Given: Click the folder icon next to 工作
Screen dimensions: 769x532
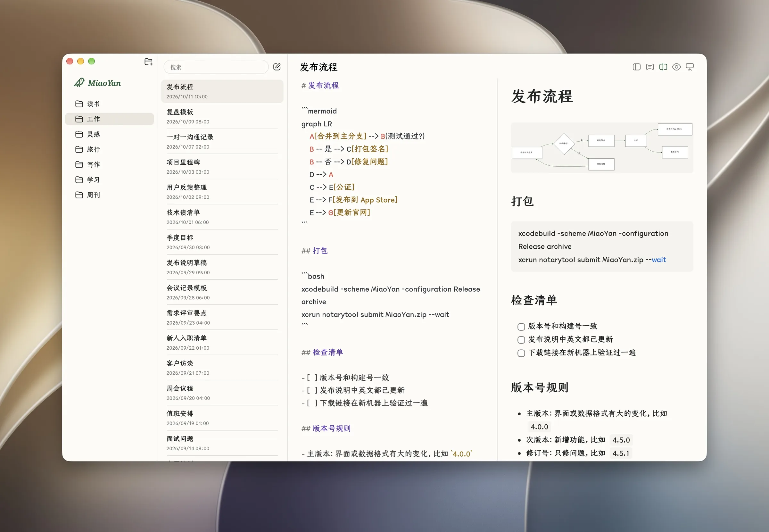Looking at the screenshot, I should [79, 119].
